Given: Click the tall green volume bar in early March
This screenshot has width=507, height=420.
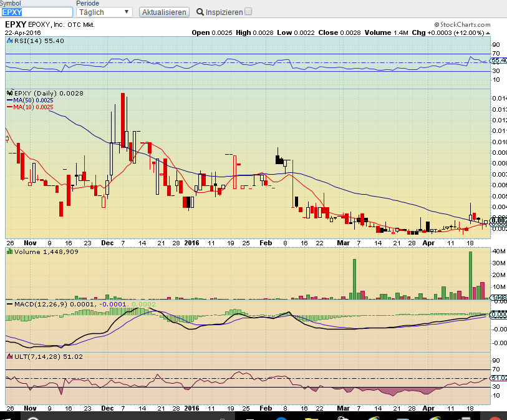Looking at the screenshot, I should click(x=354, y=279).
